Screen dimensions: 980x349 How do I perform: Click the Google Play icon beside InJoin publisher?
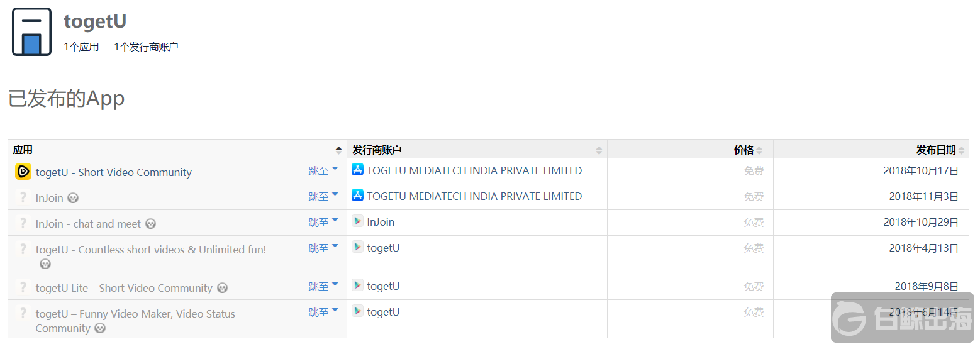coord(358,221)
